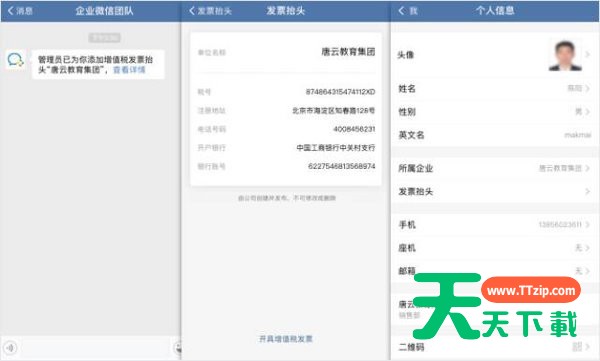Tap the 企业微信团队 chat avatar icon
600x361 pixels.
16,59
